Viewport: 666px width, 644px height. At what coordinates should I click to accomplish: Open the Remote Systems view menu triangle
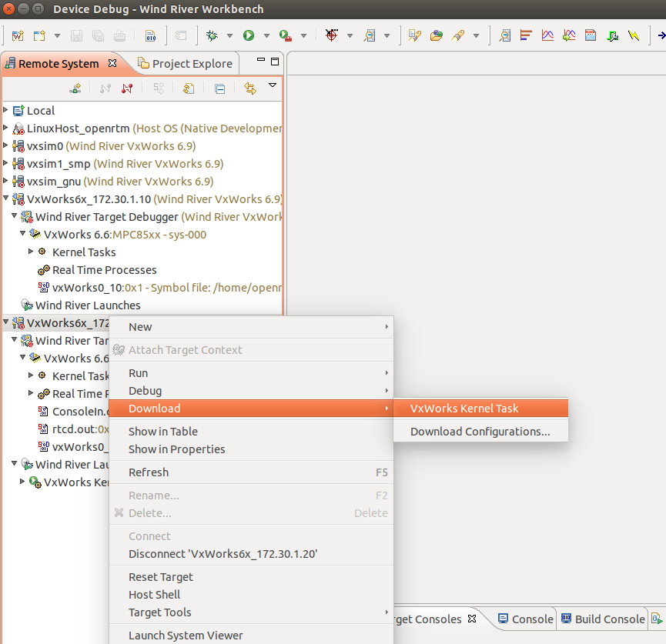click(x=273, y=85)
